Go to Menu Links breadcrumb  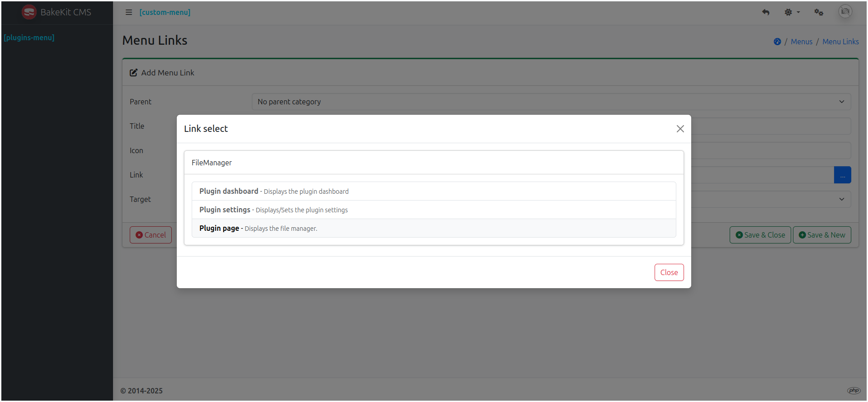[840, 42]
